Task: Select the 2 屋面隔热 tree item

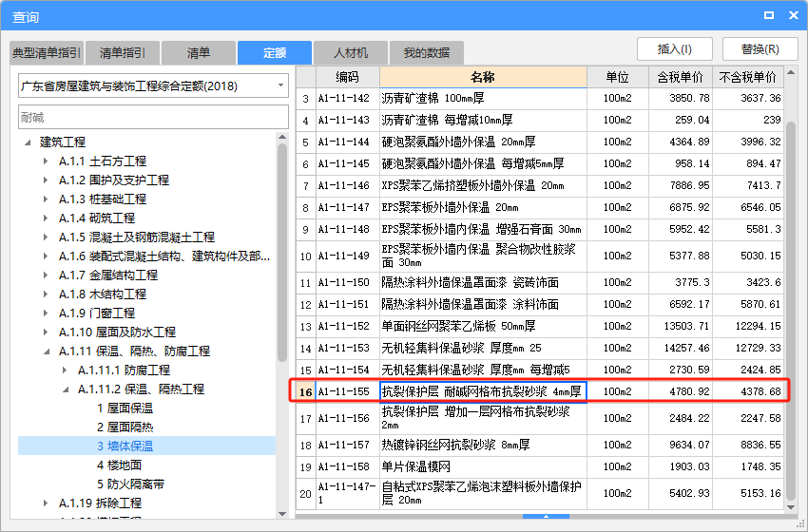Action: 125,427
